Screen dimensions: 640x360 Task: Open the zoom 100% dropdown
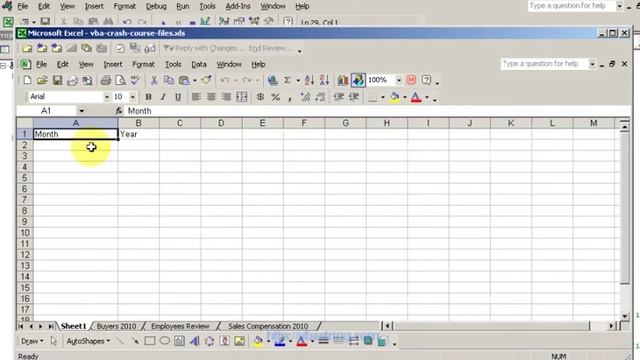pos(399,80)
